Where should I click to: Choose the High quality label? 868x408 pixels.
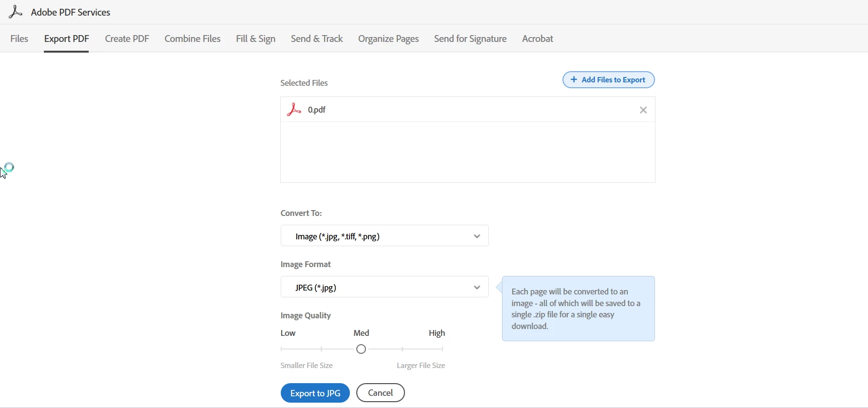click(437, 333)
